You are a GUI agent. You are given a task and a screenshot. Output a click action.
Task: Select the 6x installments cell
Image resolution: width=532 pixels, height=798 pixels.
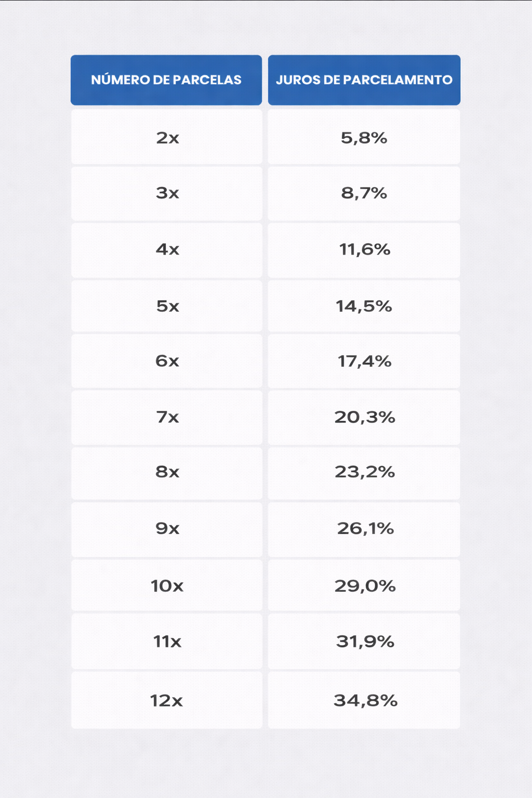[x=167, y=361]
